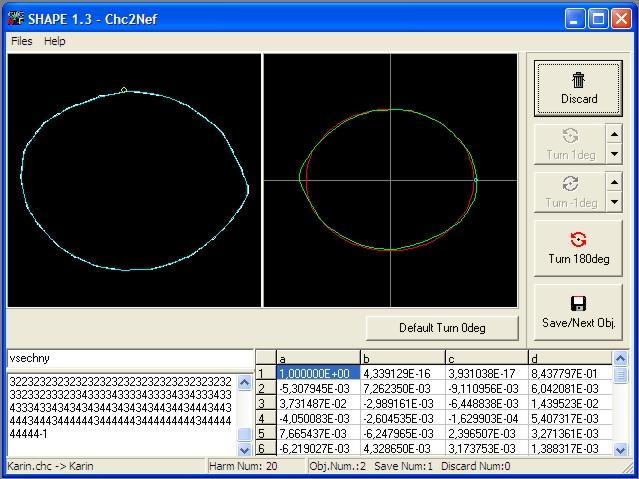The height and width of the screenshot is (479, 639).
Task: Click the Turn 1deg button
Action: click(x=570, y=144)
